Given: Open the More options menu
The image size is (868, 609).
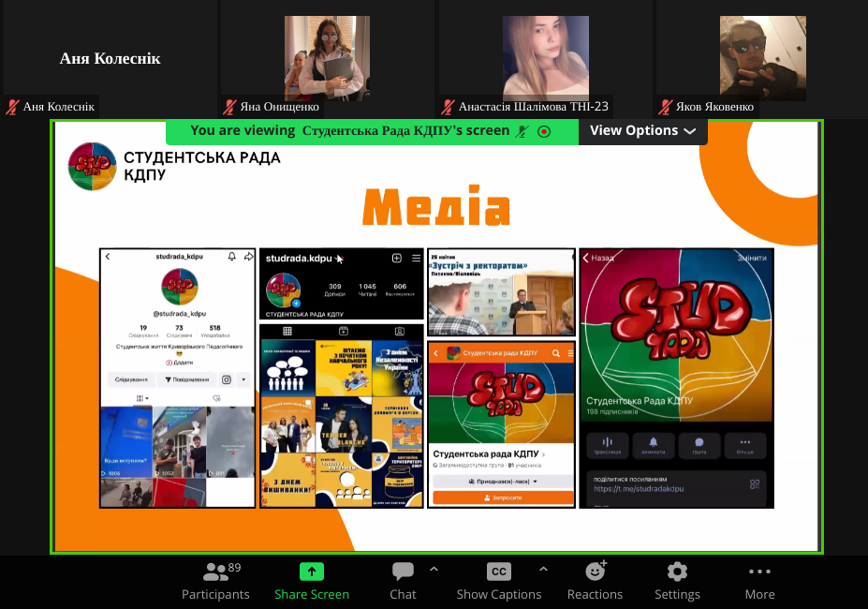Looking at the screenshot, I should click(759, 581).
